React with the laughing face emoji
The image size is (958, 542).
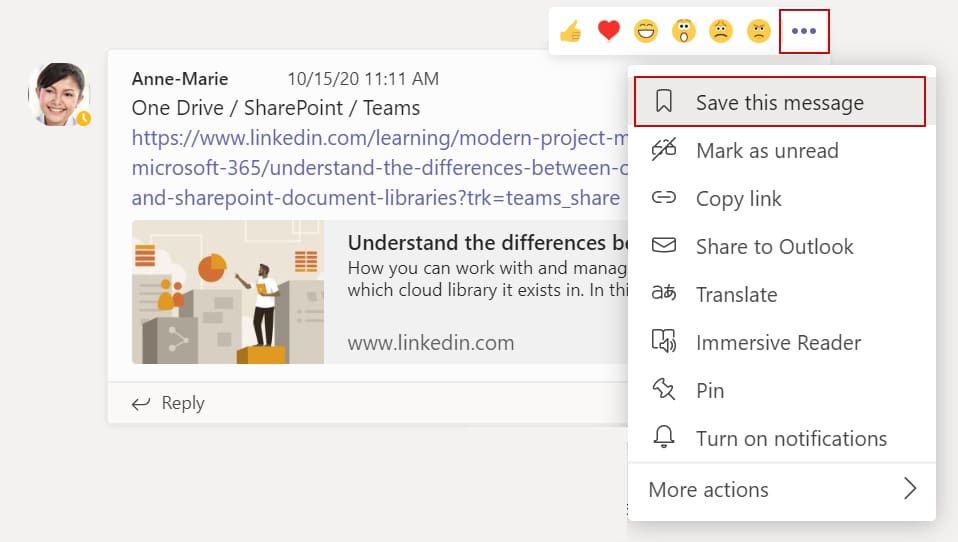click(646, 31)
